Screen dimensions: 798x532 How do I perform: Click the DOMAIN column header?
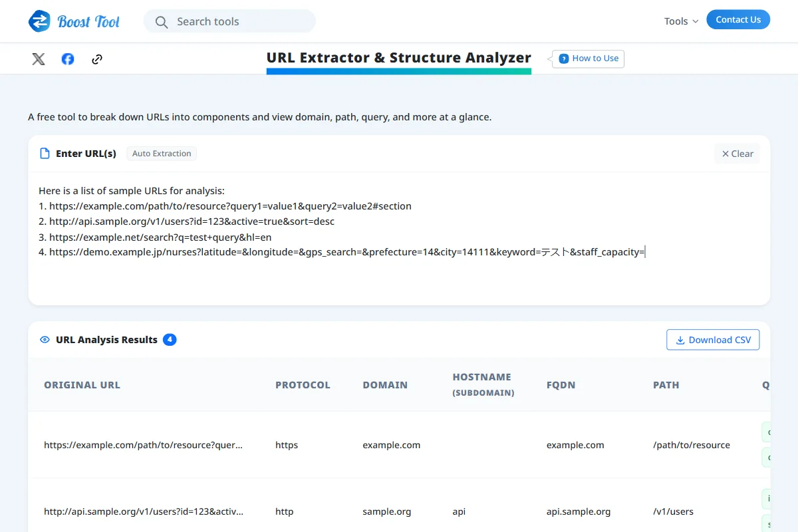pos(385,385)
